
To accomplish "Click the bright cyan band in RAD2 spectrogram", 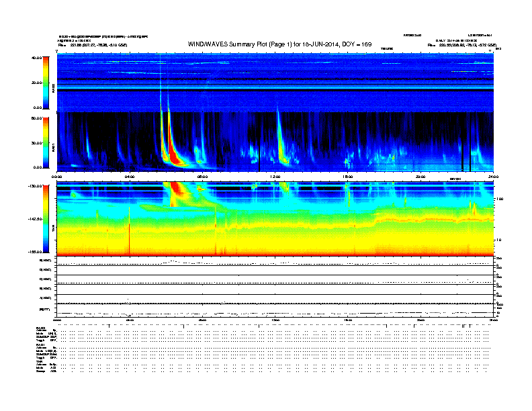I will [275, 87].
